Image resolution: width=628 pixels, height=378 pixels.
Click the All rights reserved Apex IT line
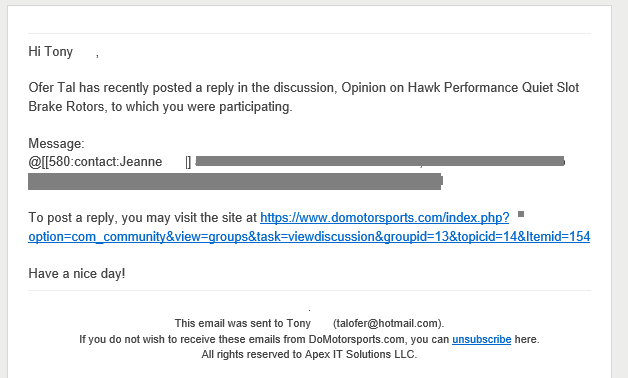[309, 354]
